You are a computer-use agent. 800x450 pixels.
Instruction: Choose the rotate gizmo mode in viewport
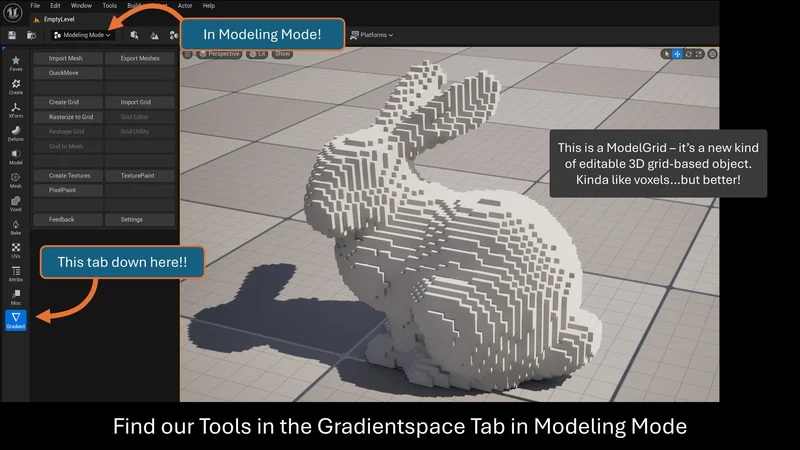(688, 54)
